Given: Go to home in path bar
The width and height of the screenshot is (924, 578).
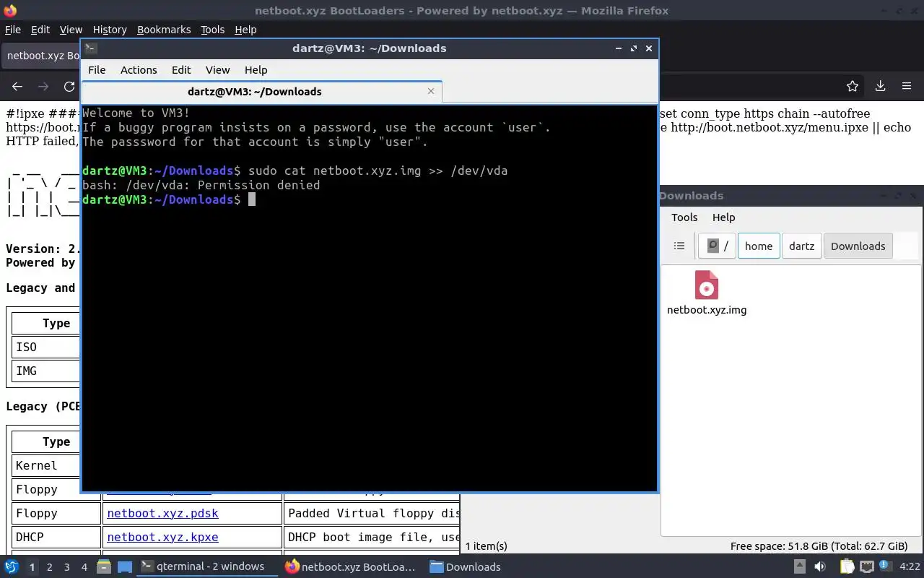Looking at the screenshot, I should (759, 246).
